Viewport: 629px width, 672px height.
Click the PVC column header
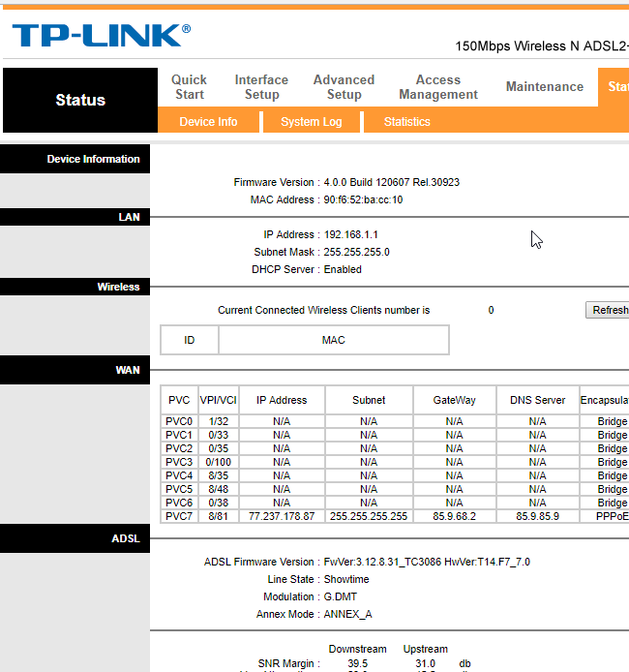click(x=179, y=400)
